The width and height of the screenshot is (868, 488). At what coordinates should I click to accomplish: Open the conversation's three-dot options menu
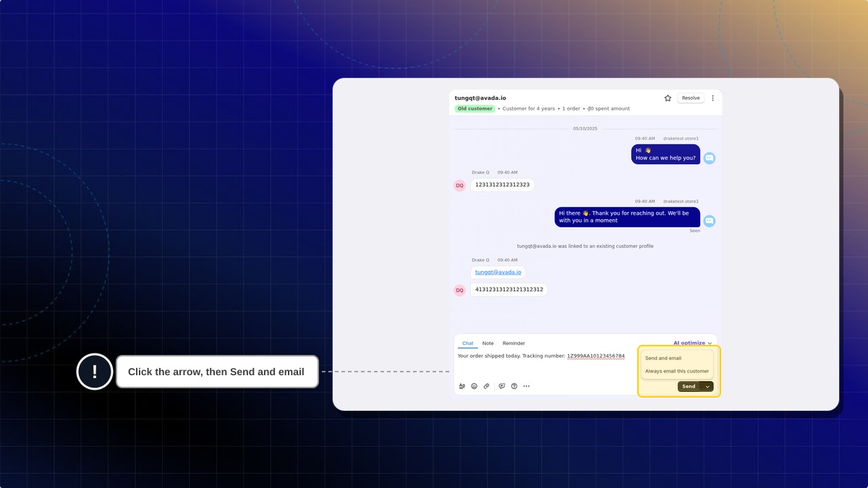(x=712, y=98)
